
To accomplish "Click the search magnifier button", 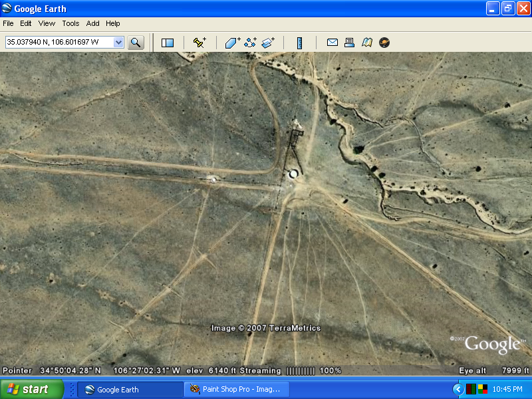I will click(136, 43).
